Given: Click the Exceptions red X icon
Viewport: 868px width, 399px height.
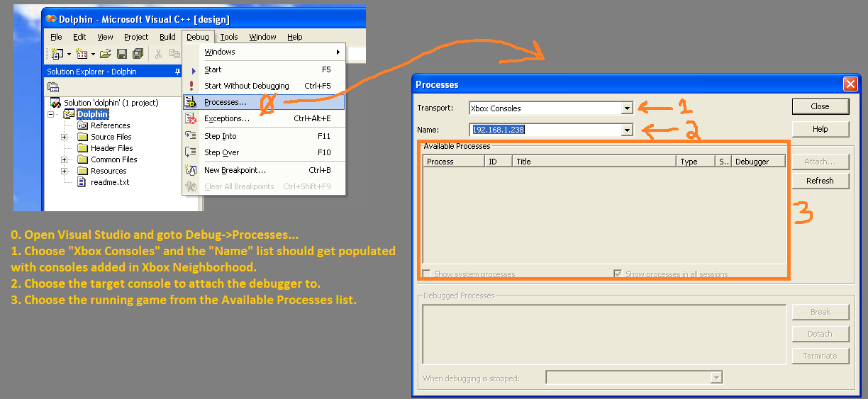Looking at the screenshot, I should click(191, 118).
